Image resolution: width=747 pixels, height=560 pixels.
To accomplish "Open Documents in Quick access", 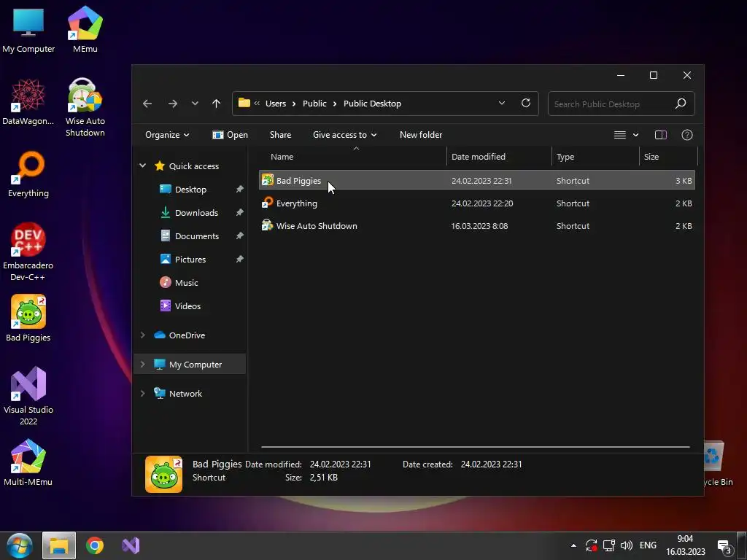I will 197,236.
